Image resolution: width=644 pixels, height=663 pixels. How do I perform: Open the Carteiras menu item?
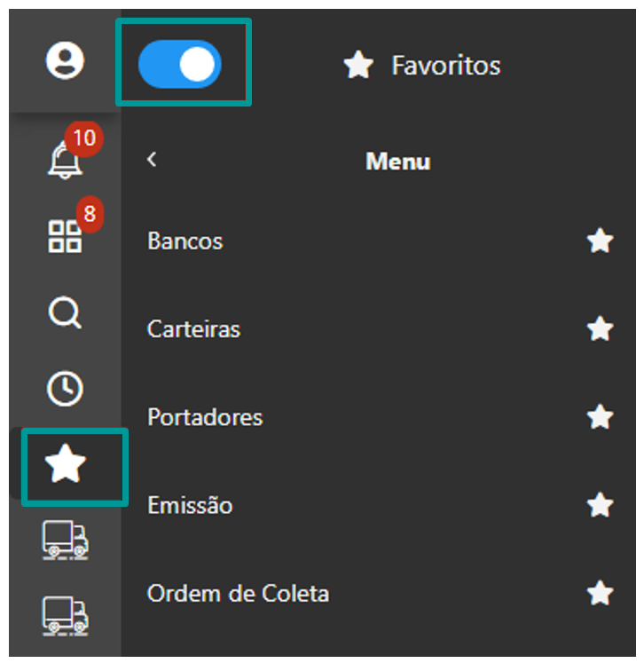[193, 329]
